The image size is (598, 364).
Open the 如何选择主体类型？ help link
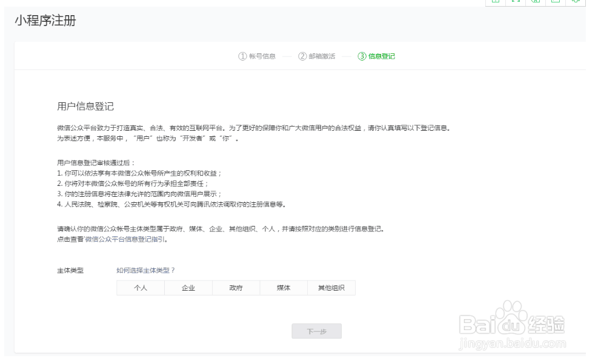(x=145, y=270)
